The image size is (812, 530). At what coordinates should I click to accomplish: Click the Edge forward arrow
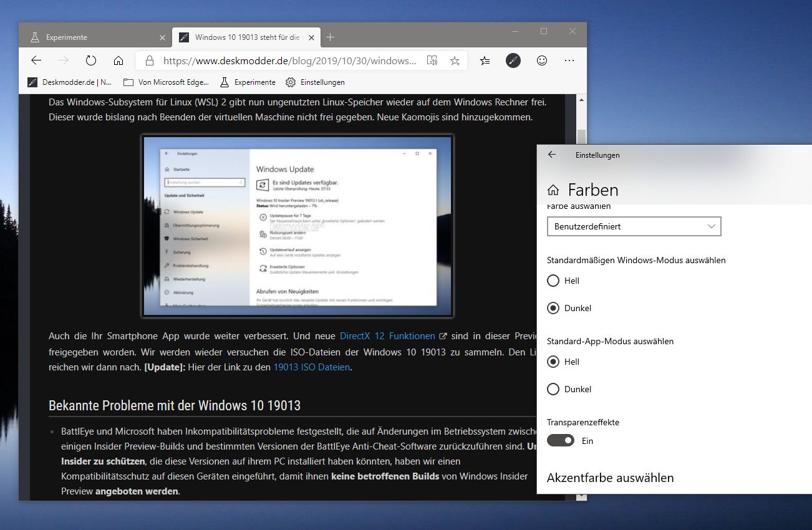tap(63, 60)
